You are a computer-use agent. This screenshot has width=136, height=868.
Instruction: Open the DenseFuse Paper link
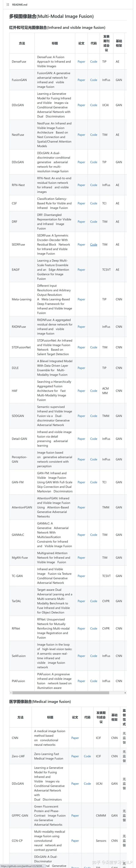(81, 62)
